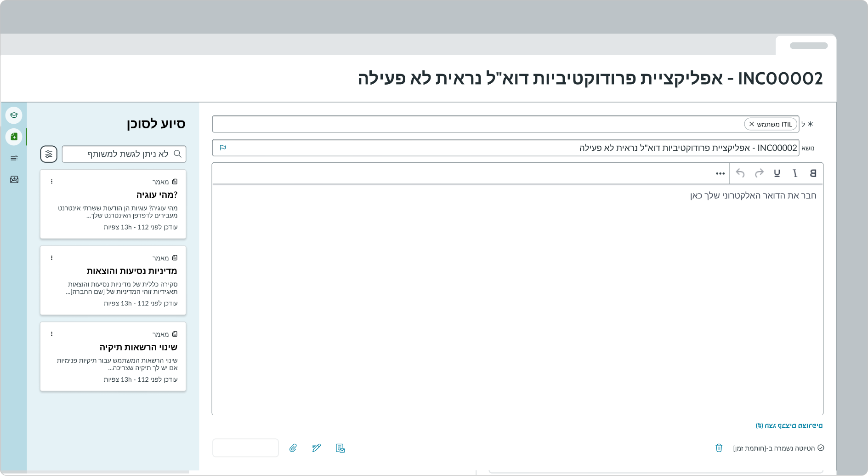Click the description of מדיניות נסיעות והוצאות card

point(122,288)
